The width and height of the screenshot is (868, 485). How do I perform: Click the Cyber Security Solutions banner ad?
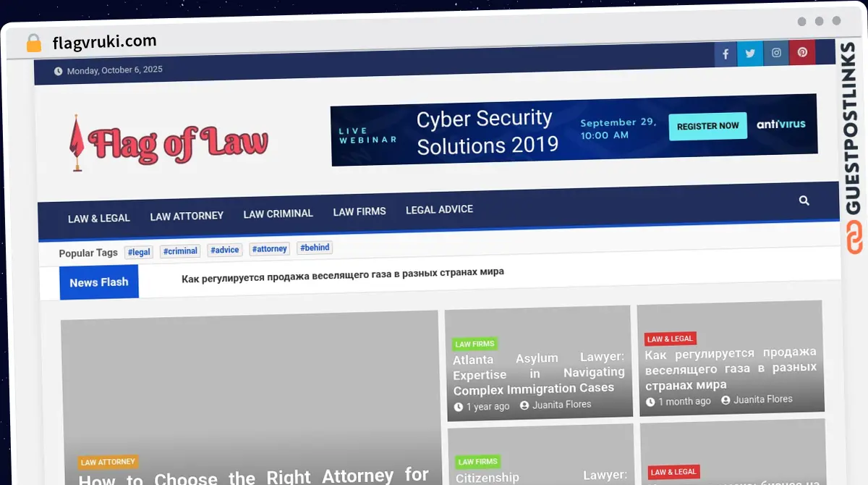point(574,130)
